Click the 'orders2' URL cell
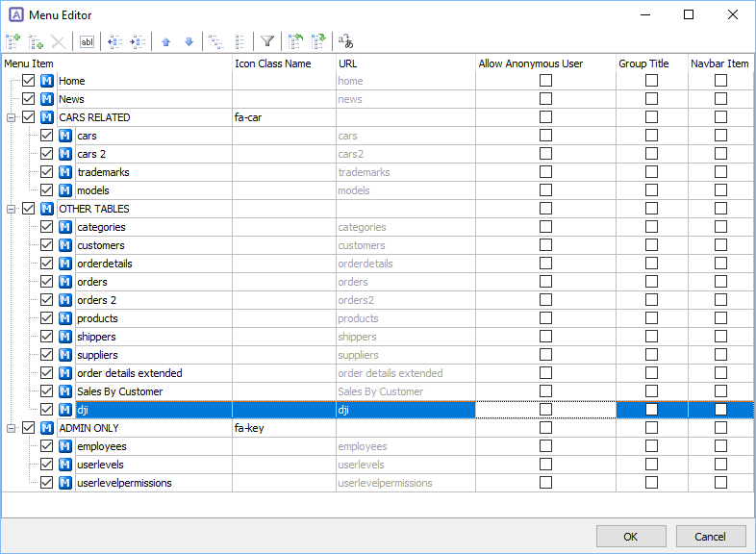Viewport: 756px width, 554px height. click(406, 300)
